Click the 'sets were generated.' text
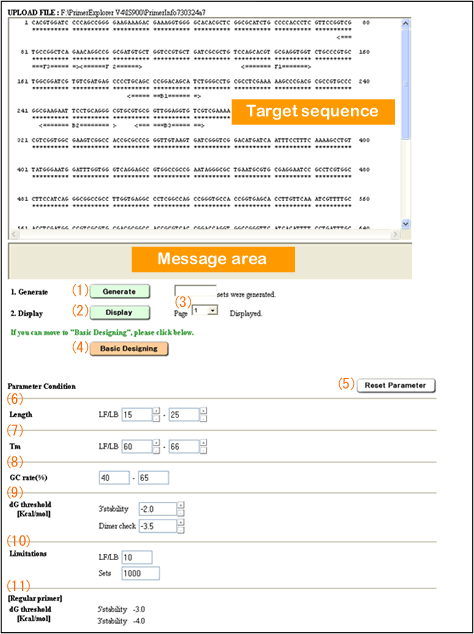The image size is (474, 634). click(x=247, y=295)
